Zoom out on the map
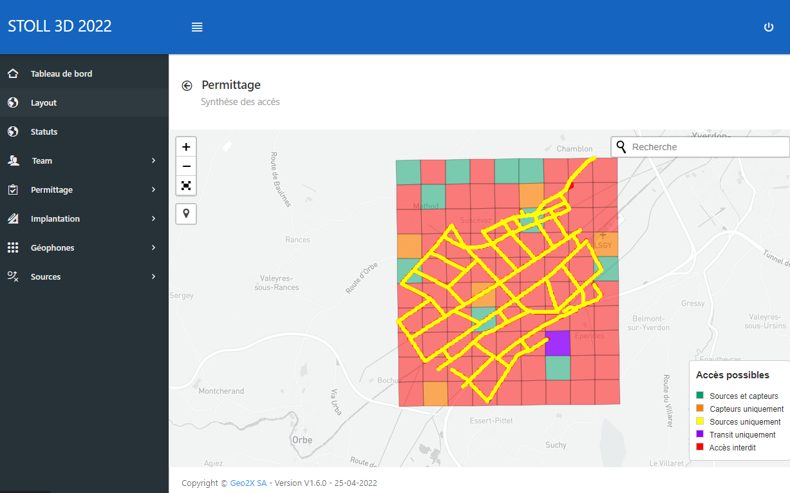The height and width of the screenshot is (493, 790). (x=186, y=166)
